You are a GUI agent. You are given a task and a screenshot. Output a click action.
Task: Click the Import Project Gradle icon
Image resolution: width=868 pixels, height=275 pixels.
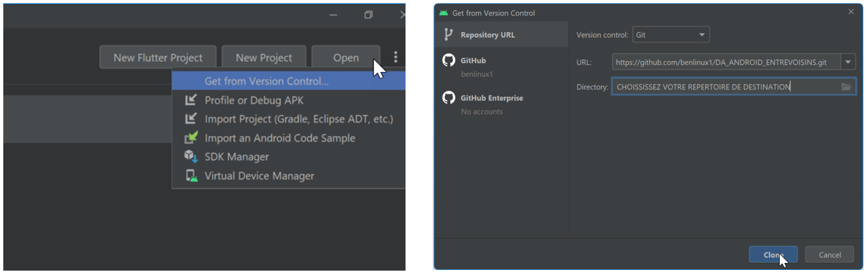[192, 119]
